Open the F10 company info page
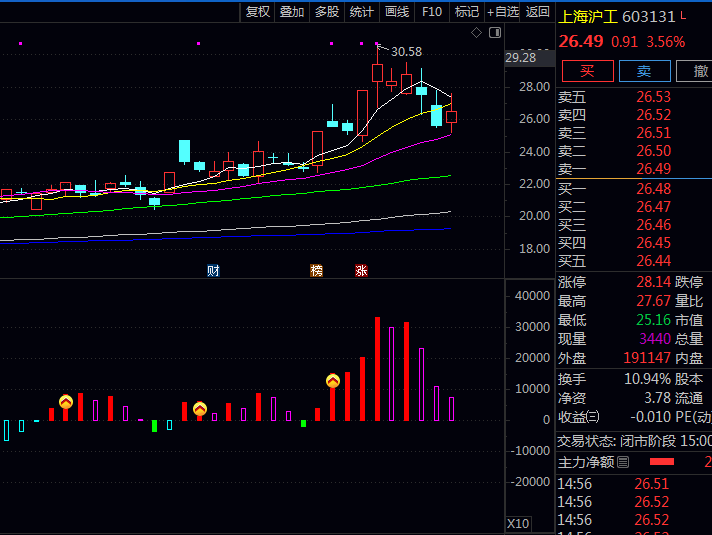Image resolution: width=712 pixels, height=535 pixels. pos(432,12)
